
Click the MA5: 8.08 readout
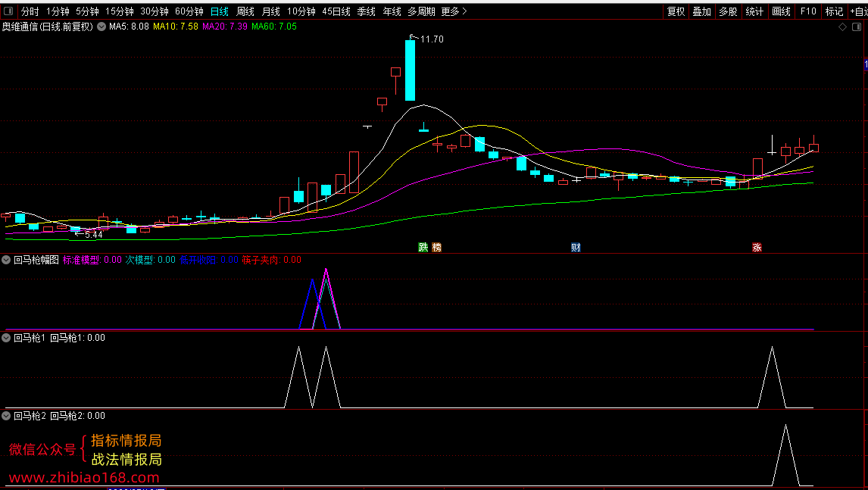point(129,26)
